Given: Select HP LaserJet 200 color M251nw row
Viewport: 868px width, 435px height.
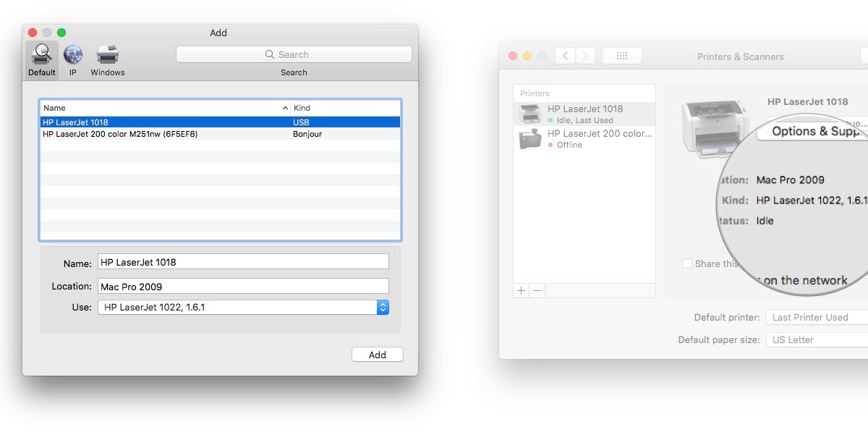Looking at the screenshot, I should click(220, 134).
